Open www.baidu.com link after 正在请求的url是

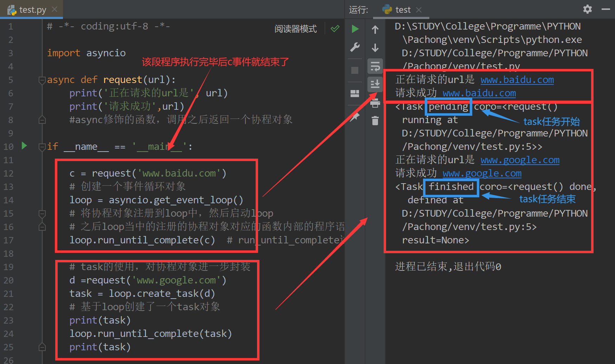click(x=517, y=80)
